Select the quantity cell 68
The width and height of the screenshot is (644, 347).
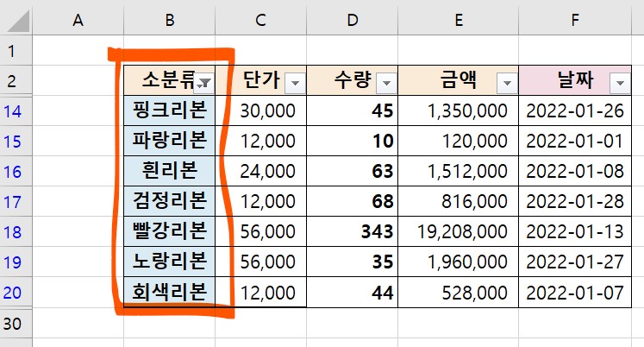coord(353,201)
